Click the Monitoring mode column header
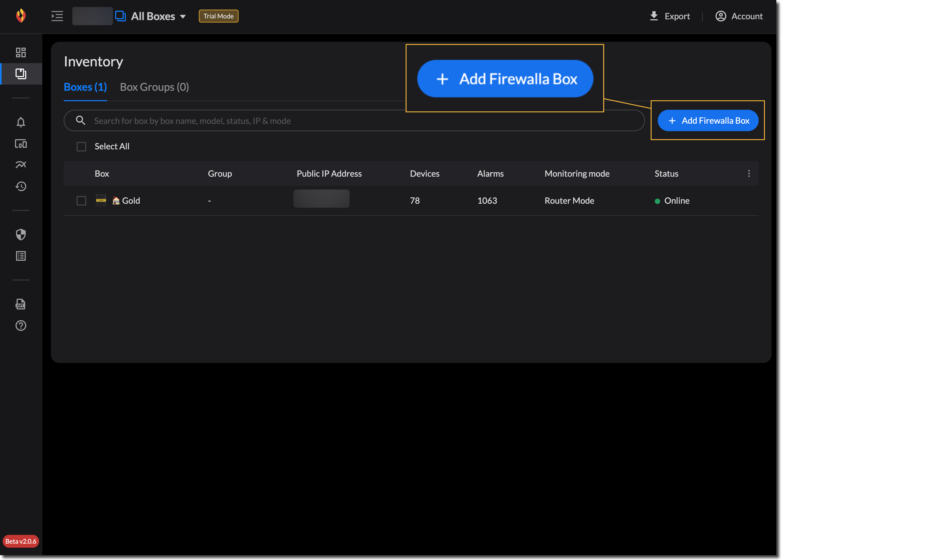The height and width of the screenshot is (560, 930). point(577,173)
